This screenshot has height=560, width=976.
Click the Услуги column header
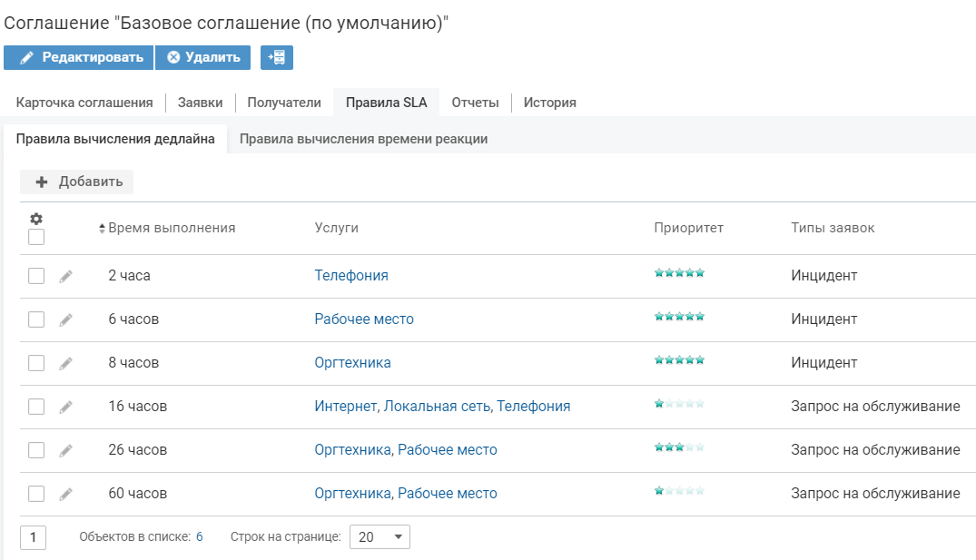[336, 229]
